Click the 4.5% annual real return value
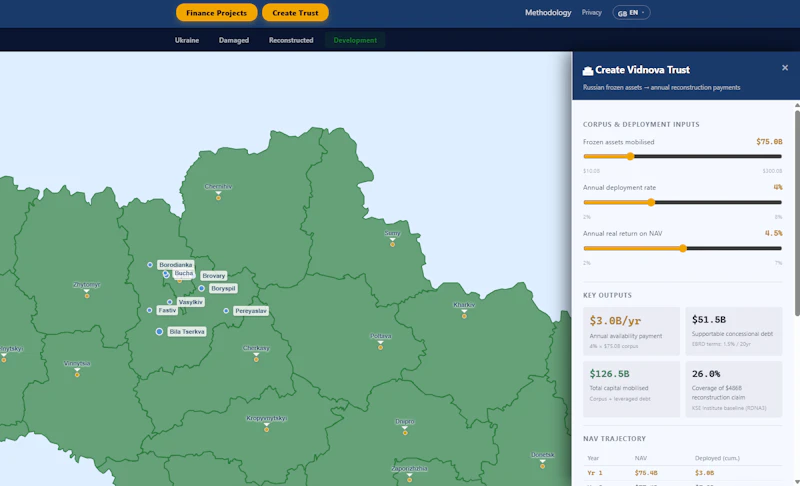This screenshot has height=486, width=800. pyautogui.click(x=773, y=233)
